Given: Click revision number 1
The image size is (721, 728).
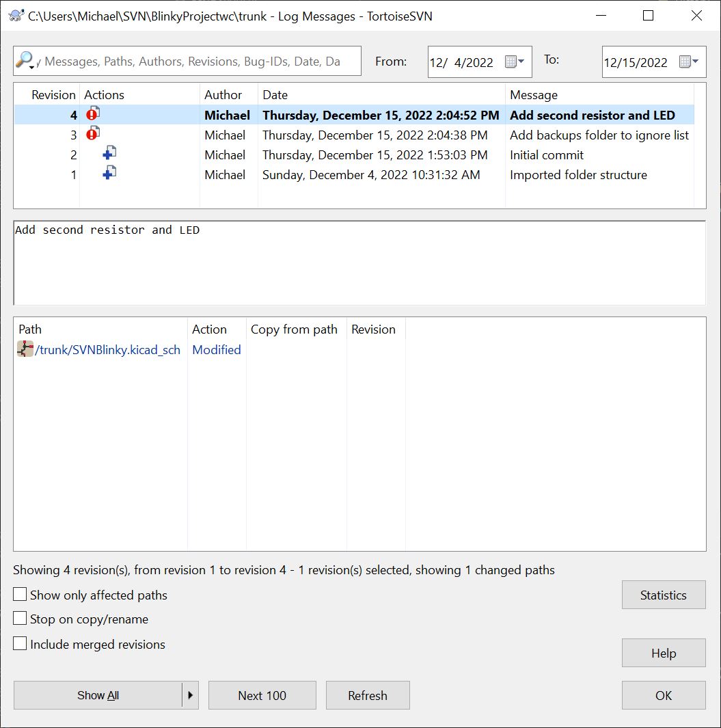Looking at the screenshot, I should point(73,175).
